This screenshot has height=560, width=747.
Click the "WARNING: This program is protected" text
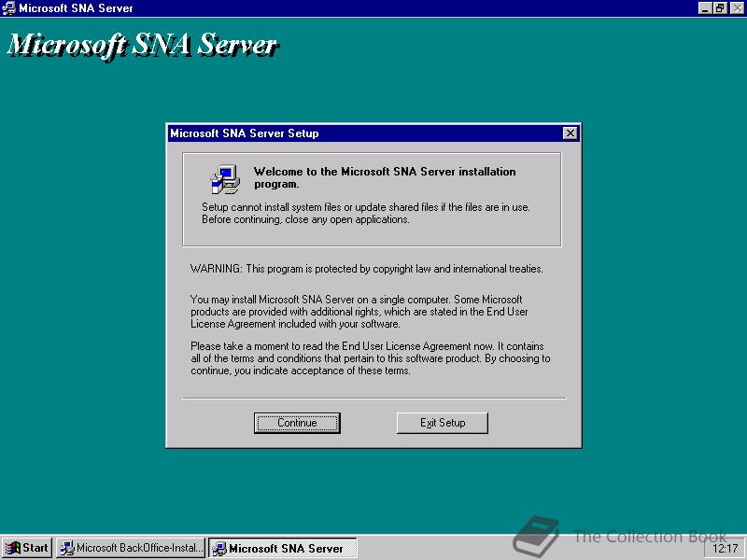pyautogui.click(x=366, y=269)
